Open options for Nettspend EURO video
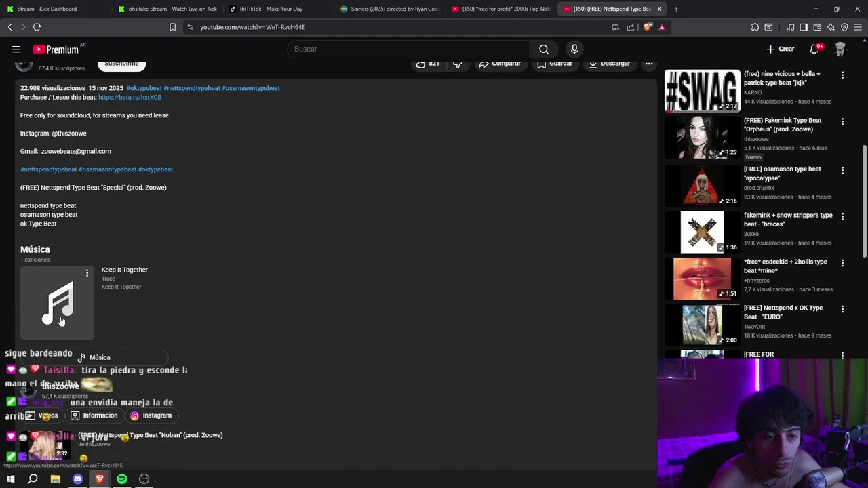 (842, 308)
